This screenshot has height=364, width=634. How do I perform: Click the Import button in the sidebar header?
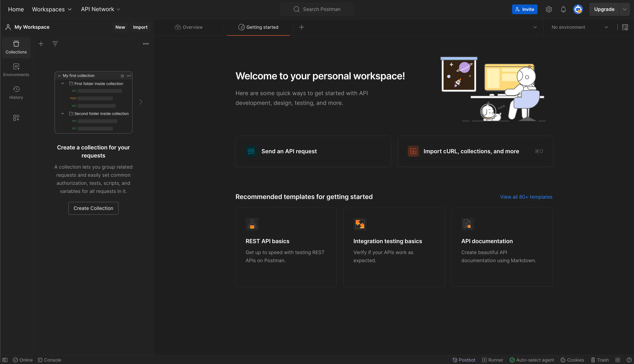[x=140, y=27]
